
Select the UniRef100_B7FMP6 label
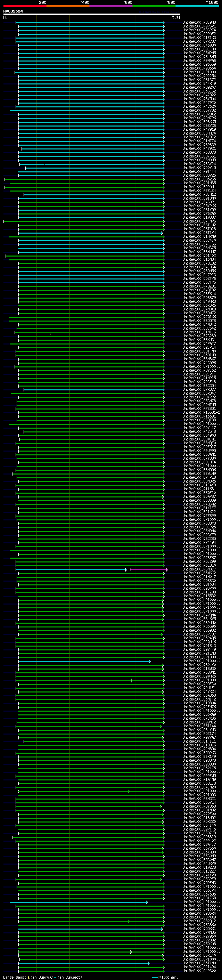(x=199, y=221)
